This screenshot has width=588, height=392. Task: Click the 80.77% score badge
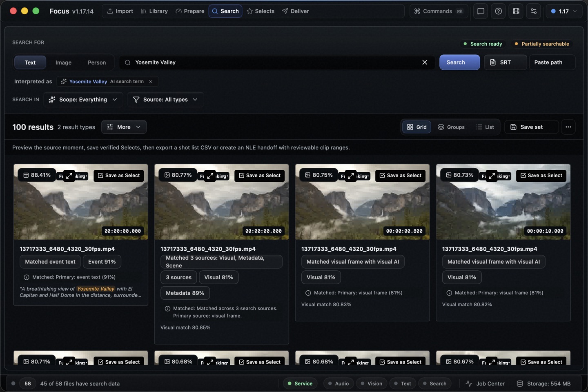point(178,175)
